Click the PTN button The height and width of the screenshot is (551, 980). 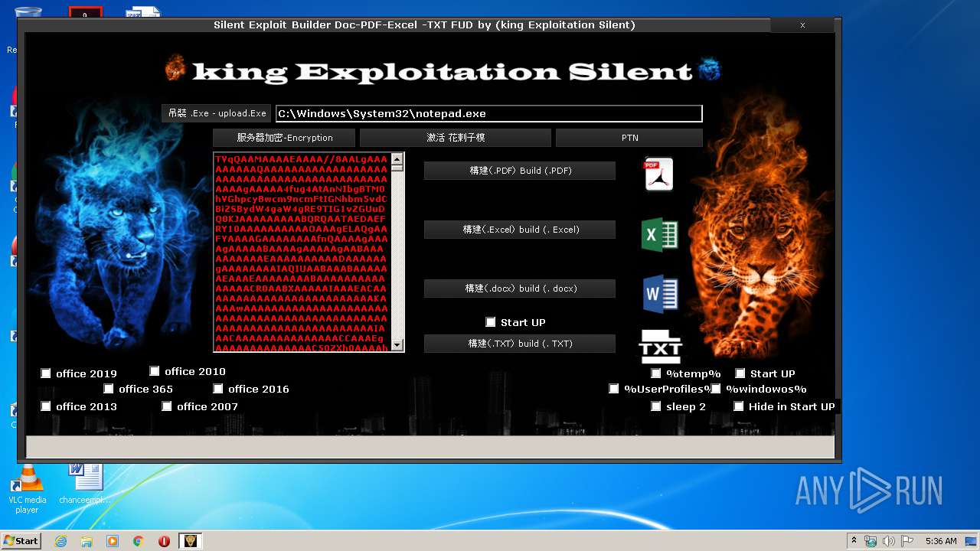[x=629, y=138]
